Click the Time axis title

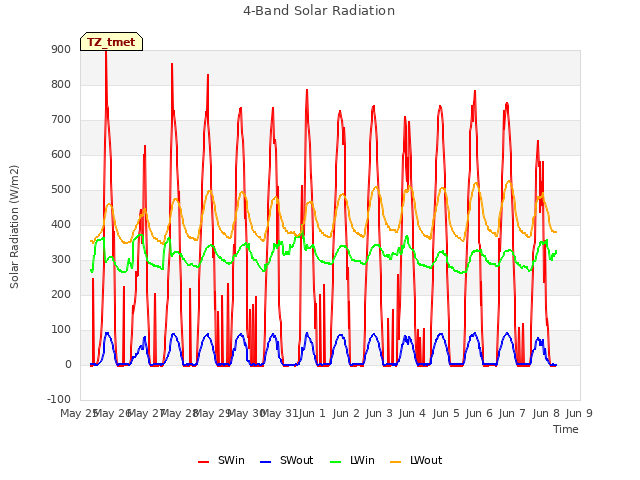(566, 429)
